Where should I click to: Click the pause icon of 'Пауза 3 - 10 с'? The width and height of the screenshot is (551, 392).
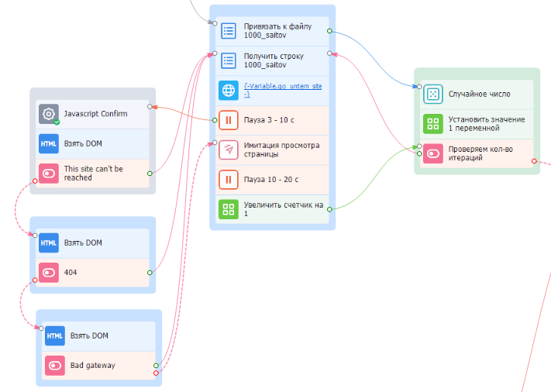coord(229,120)
